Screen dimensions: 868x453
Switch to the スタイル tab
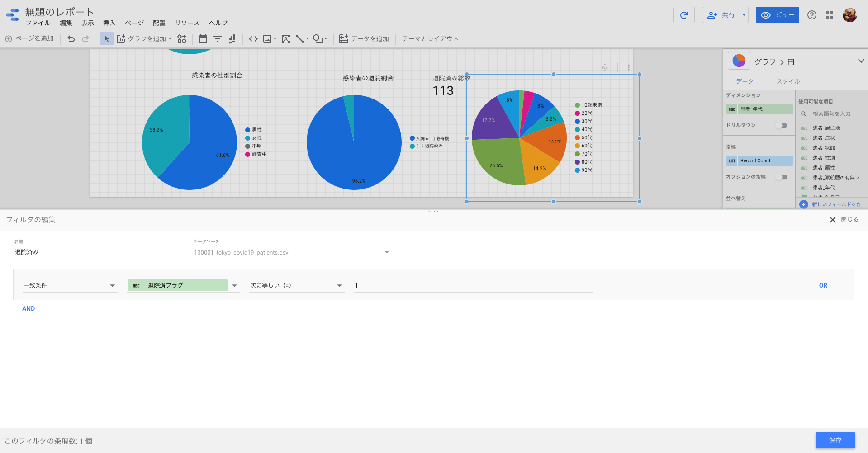[788, 81]
